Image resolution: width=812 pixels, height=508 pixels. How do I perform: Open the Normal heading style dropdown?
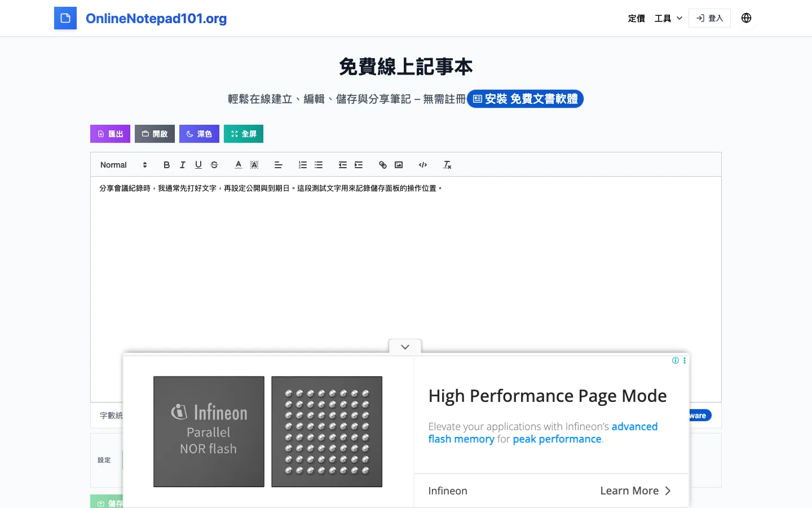pyautogui.click(x=123, y=165)
